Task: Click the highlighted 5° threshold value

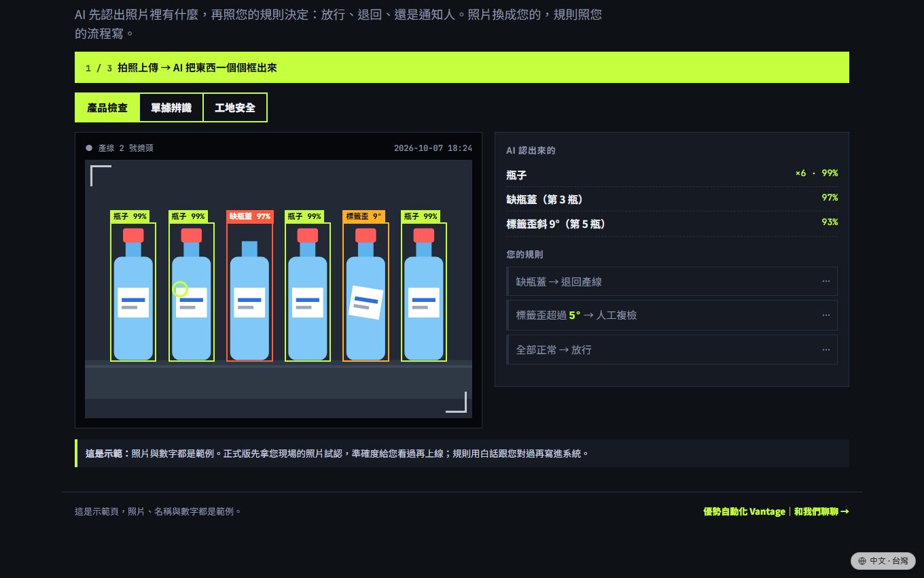Action: pos(575,315)
